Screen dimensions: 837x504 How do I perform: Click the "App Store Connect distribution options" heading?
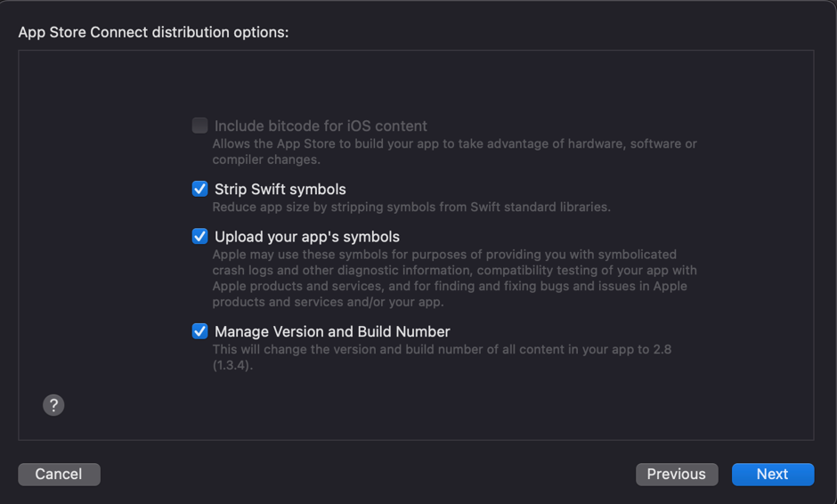(153, 32)
